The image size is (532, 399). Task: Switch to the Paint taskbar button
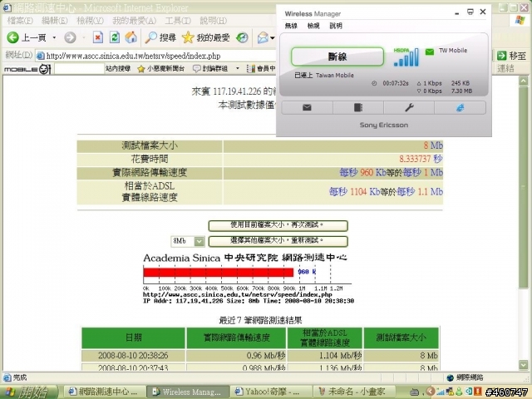(354, 392)
